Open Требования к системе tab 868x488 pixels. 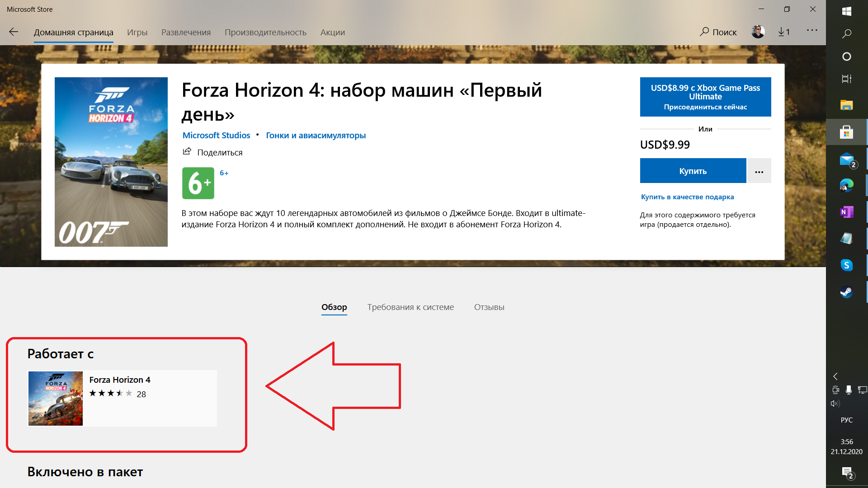[410, 307]
